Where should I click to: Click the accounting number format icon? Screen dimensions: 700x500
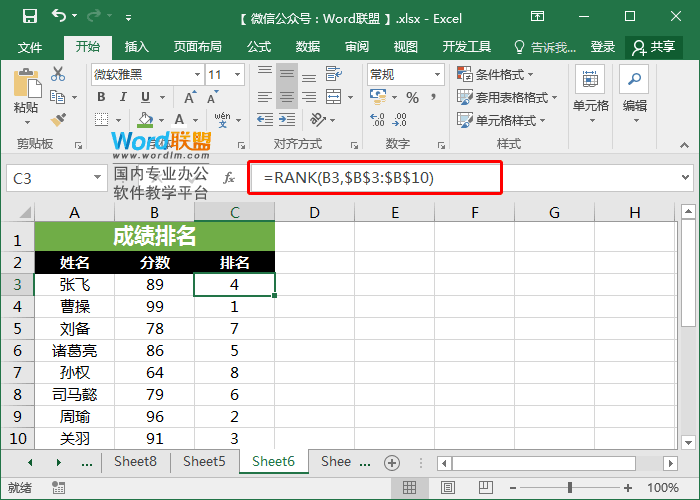click(x=378, y=97)
